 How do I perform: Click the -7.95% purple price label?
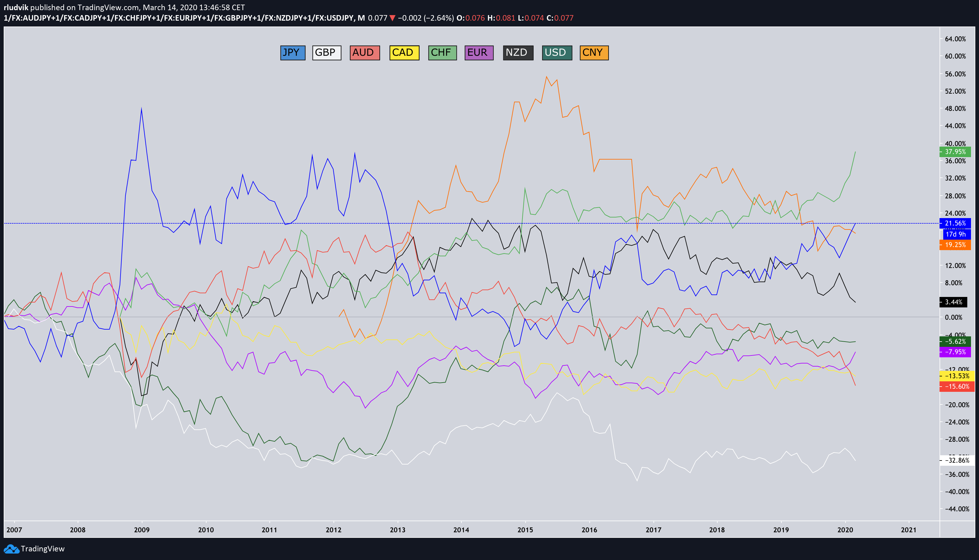point(955,352)
